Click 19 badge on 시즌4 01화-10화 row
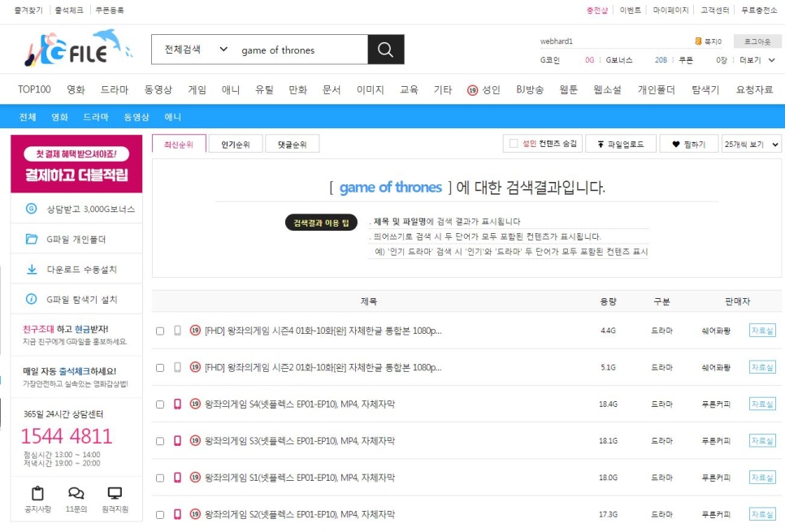The width and height of the screenshot is (785, 532). [x=195, y=331]
